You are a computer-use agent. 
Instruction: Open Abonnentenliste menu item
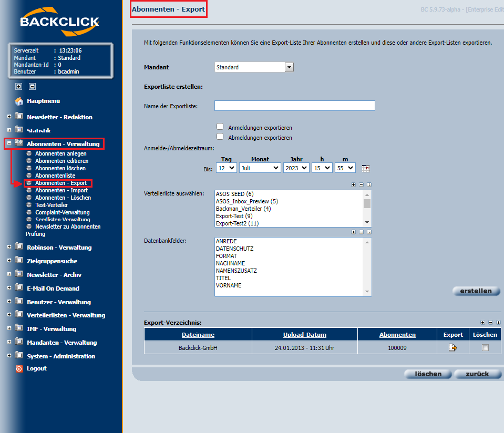click(x=55, y=176)
